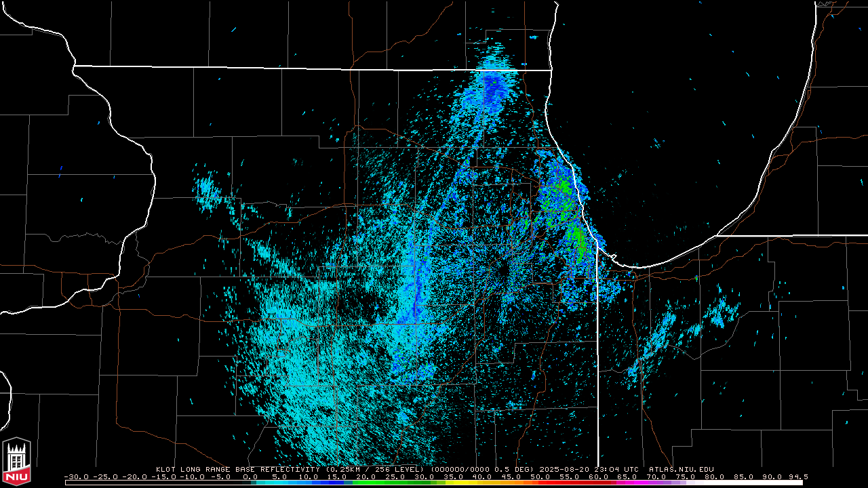Click the '-30.0' scale label
This screenshot has height=488, width=868.
pos(76,476)
